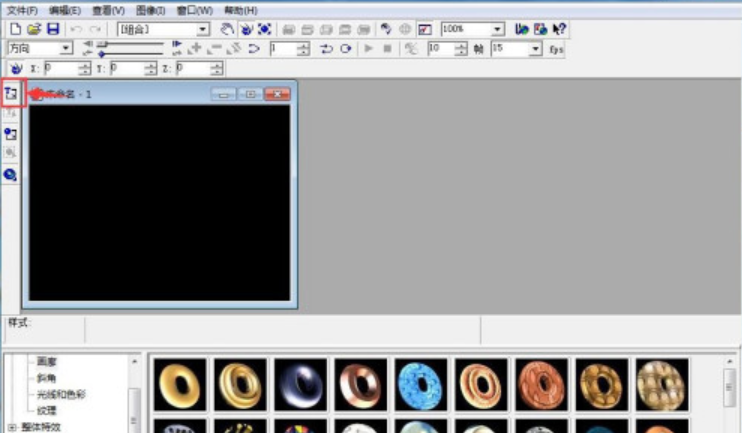
Task: Open the lighting direction tool icon
Action: coord(386,29)
